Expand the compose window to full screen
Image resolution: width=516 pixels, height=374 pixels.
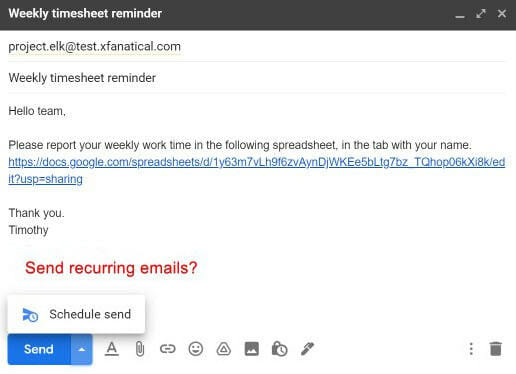(481, 14)
